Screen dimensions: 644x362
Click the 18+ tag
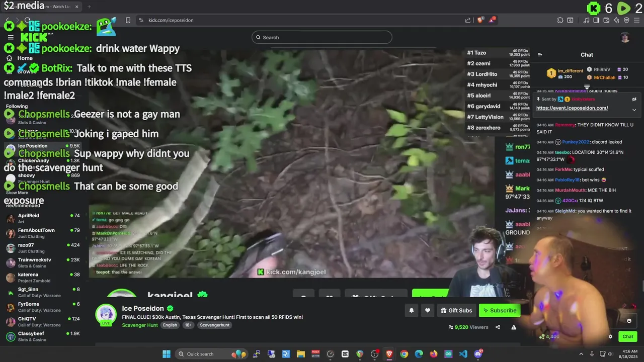click(188, 325)
